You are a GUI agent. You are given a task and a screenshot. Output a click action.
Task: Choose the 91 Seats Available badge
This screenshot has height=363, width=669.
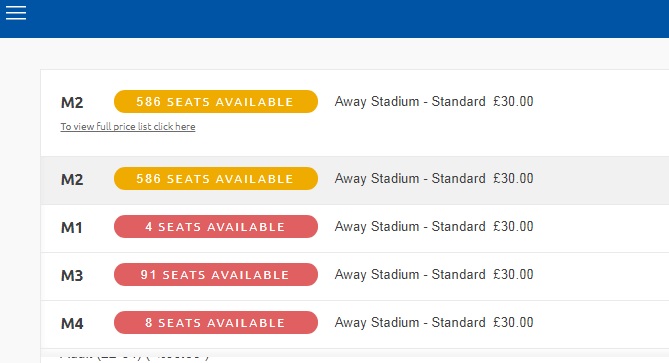216,274
